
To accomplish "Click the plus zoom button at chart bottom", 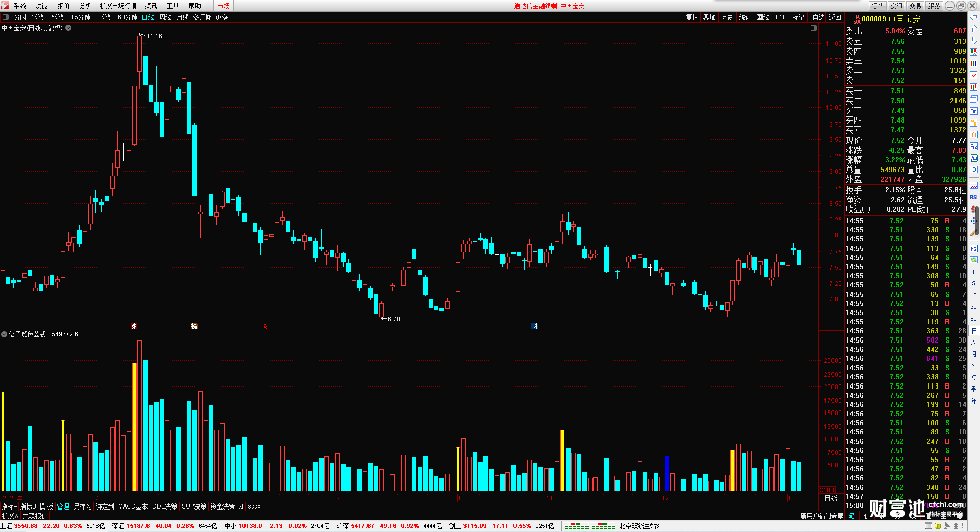I will pyautogui.click(x=825, y=506).
